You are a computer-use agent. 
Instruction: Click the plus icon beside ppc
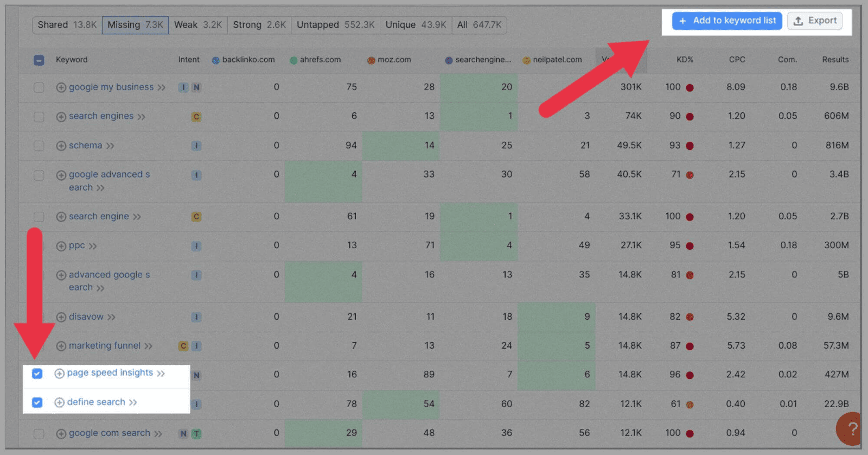coord(61,247)
